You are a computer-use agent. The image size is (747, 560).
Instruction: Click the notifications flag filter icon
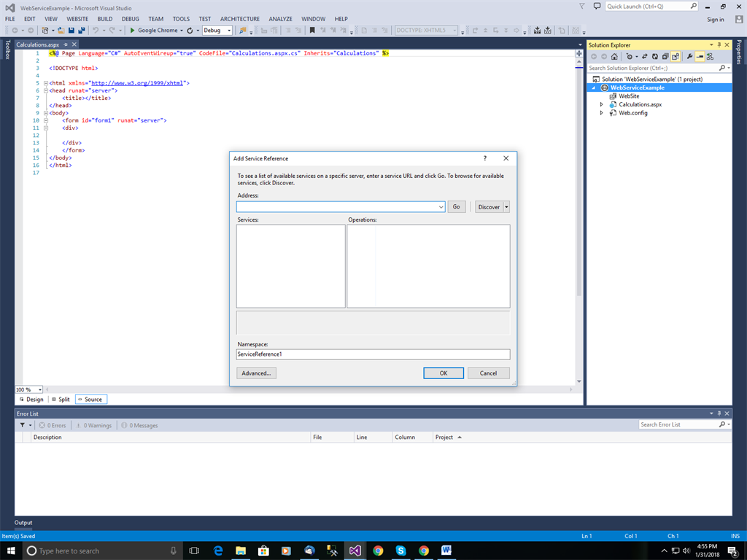581,6
